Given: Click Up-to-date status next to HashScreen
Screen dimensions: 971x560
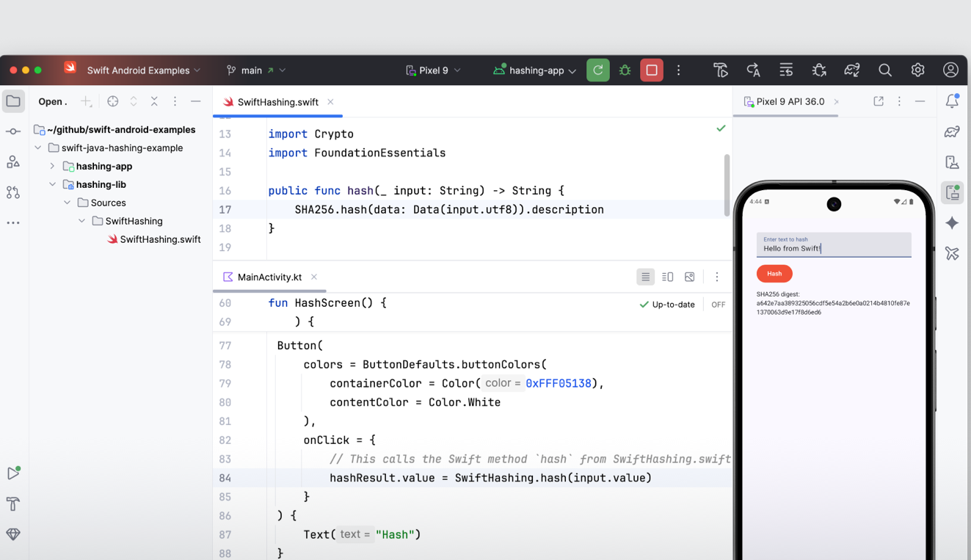Looking at the screenshot, I should 666,304.
